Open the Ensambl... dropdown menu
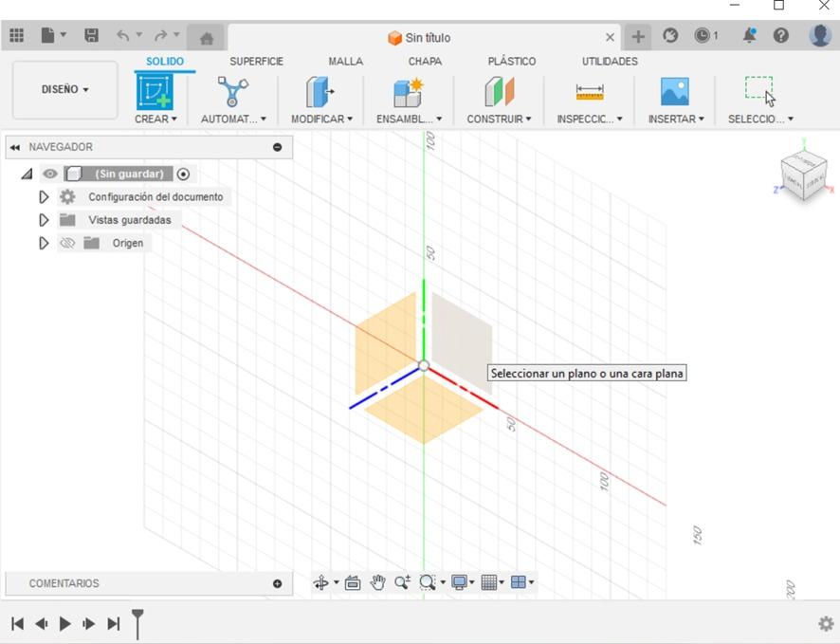Screen dimensions: 840x644 pos(410,119)
